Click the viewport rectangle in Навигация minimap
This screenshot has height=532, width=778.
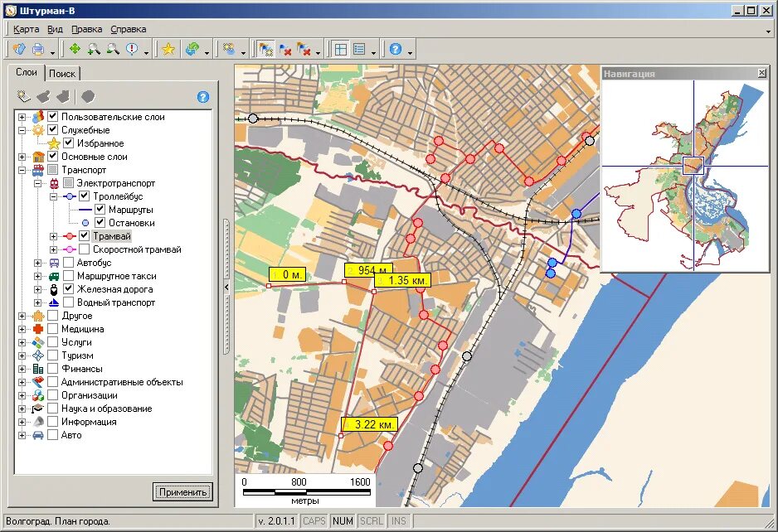(x=693, y=166)
